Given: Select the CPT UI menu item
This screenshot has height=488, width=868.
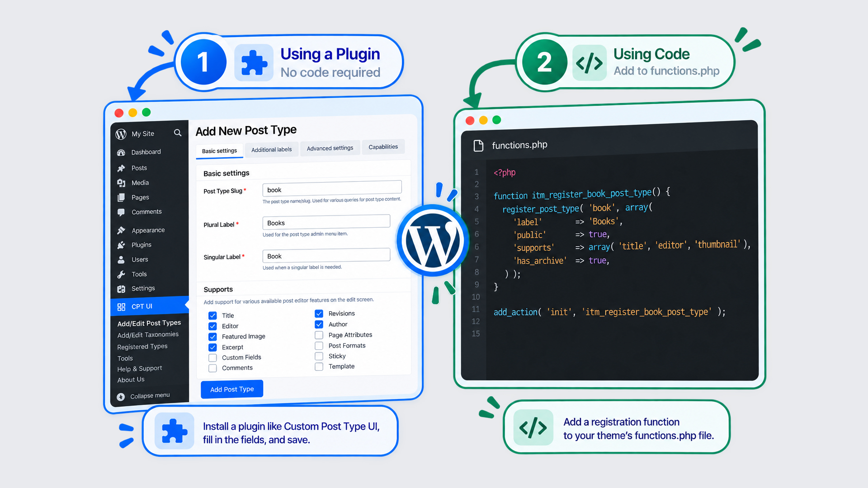Looking at the screenshot, I should (x=149, y=306).
